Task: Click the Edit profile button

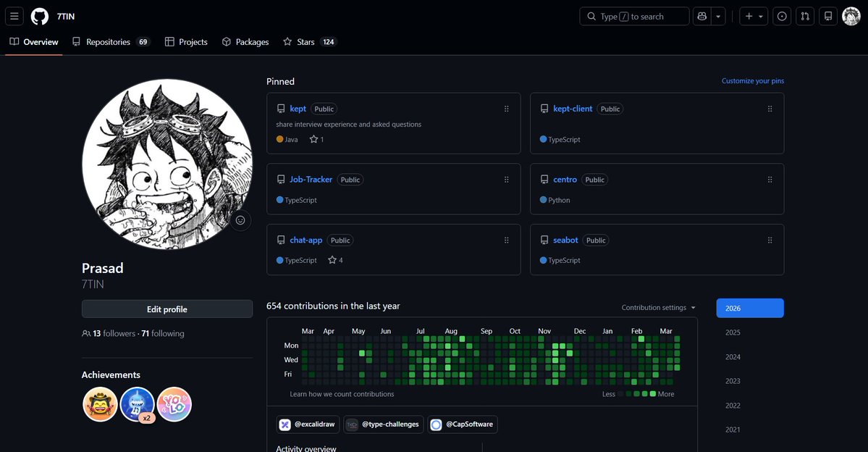Action: (x=167, y=309)
